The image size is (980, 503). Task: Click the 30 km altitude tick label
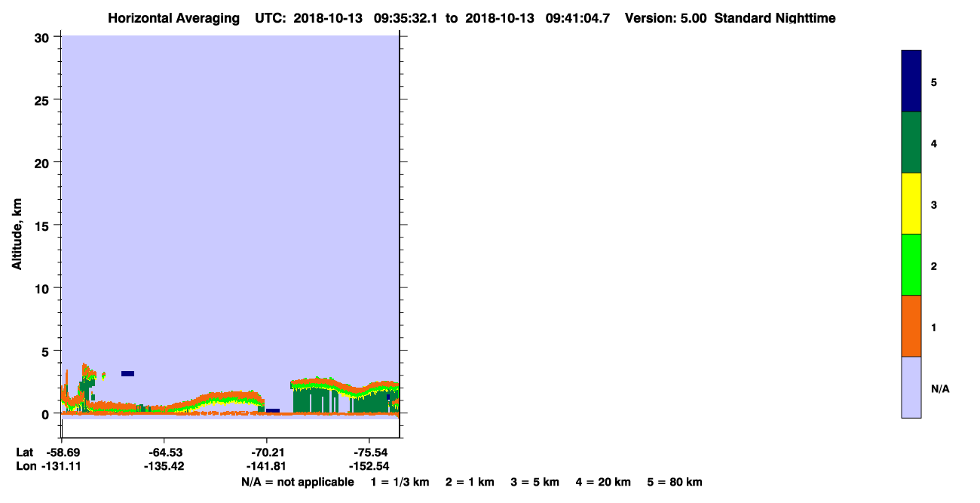pyautogui.click(x=43, y=37)
